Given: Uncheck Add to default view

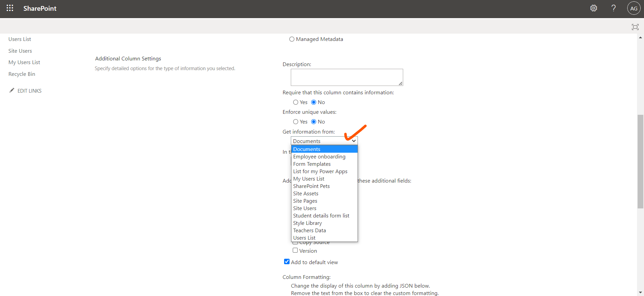Looking at the screenshot, I should click(287, 262).
